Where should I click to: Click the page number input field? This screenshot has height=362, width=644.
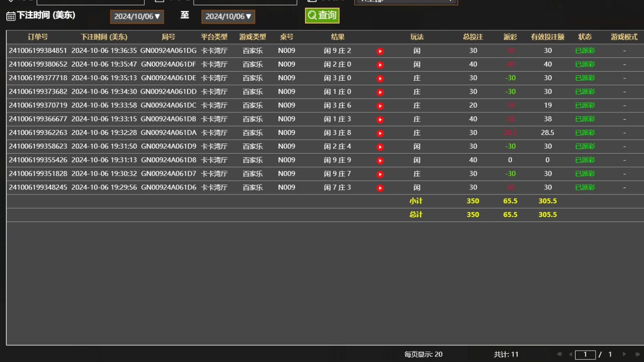click(585, 355)
